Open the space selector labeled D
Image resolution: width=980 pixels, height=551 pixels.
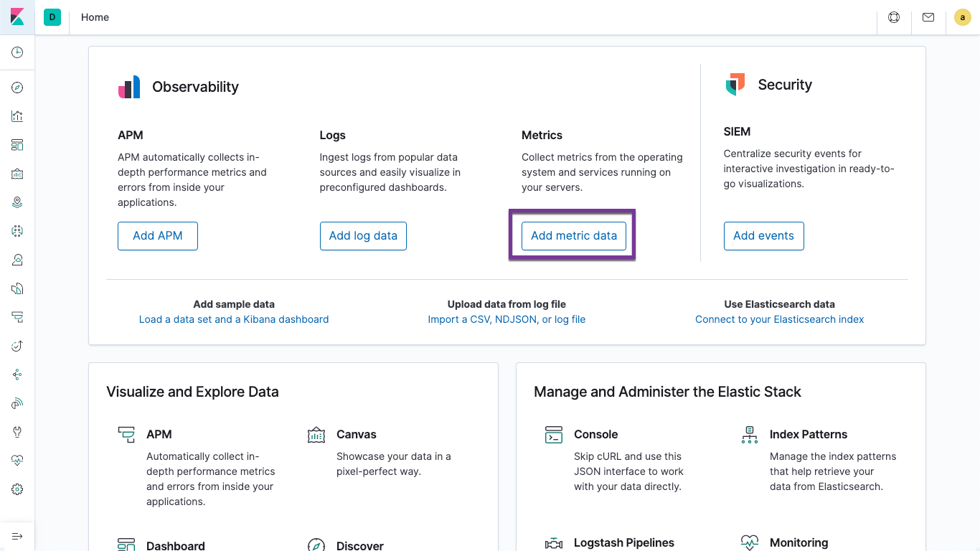(52, 17)
